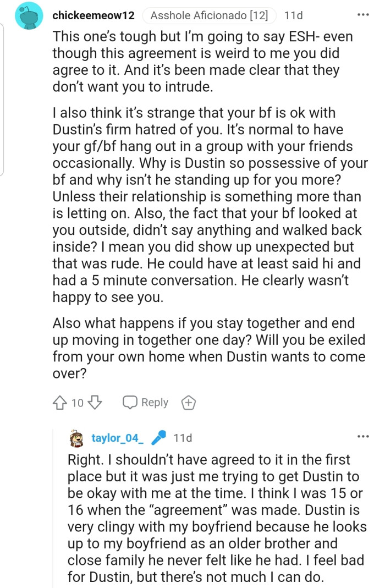Tap the paragraph beginning "This one's tough"

pyautogui.click(x=204, y=62)
